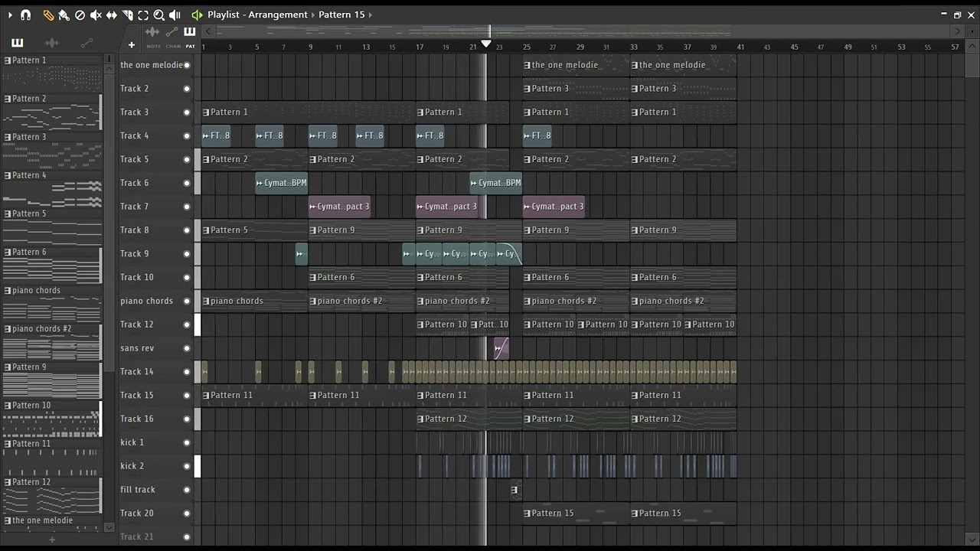Click piano chords #2 icon in picker
The width and height of the screenshot is (980, 551).
[8, 329]
